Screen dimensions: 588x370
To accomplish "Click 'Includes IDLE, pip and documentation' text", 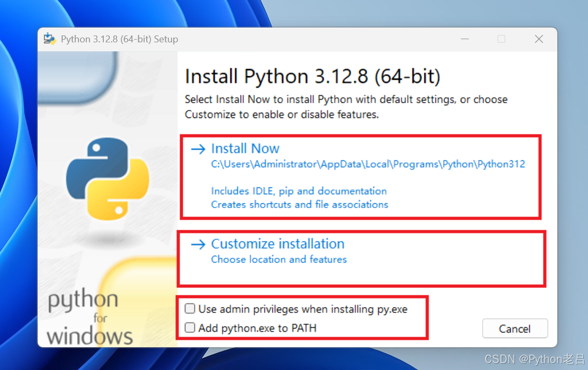I will [299, 191].
